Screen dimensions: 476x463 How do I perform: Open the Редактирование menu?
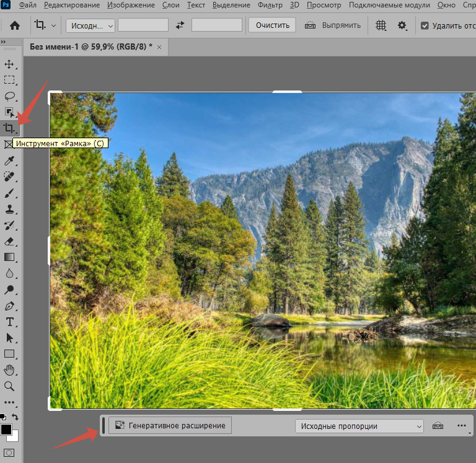pos(72,5)
